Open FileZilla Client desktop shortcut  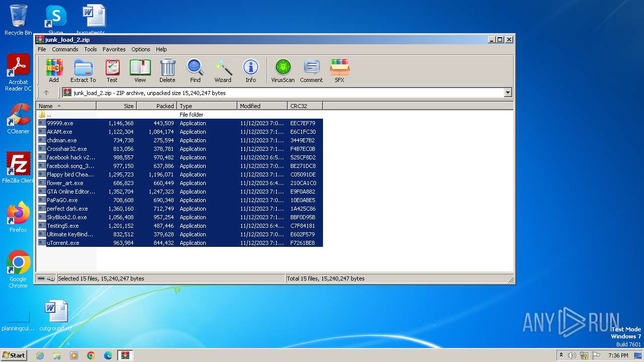(x=18, y=167)
